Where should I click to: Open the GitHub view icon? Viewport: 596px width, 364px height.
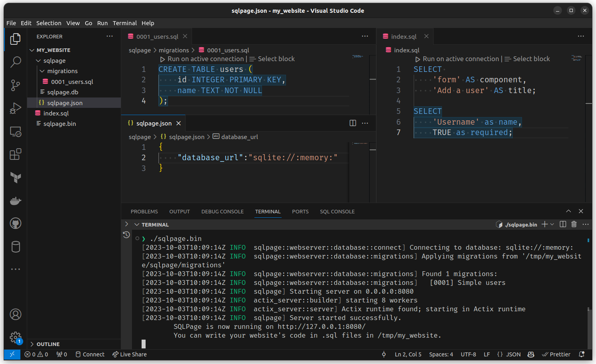15,223
